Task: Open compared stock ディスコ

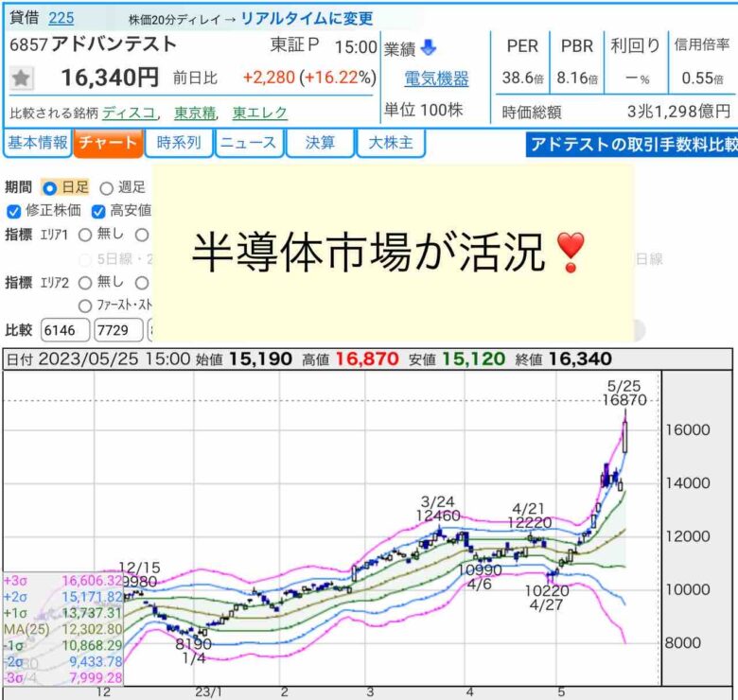Action: (129, 113)
